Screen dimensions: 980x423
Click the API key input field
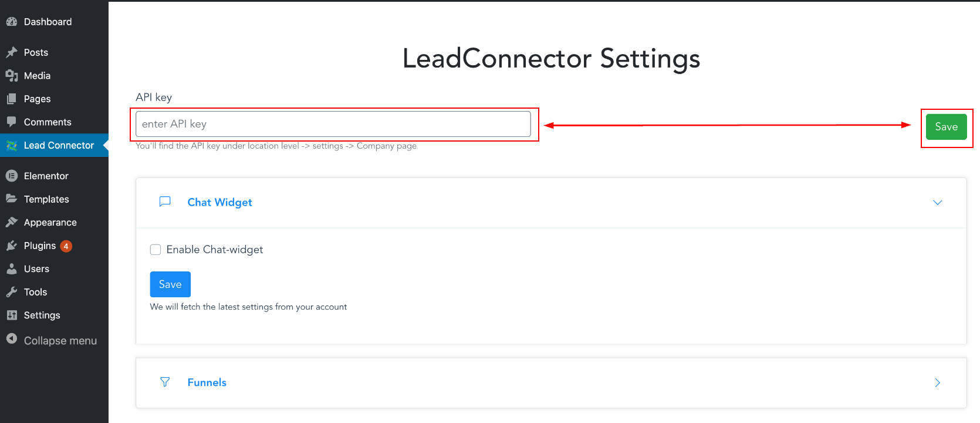333,124
